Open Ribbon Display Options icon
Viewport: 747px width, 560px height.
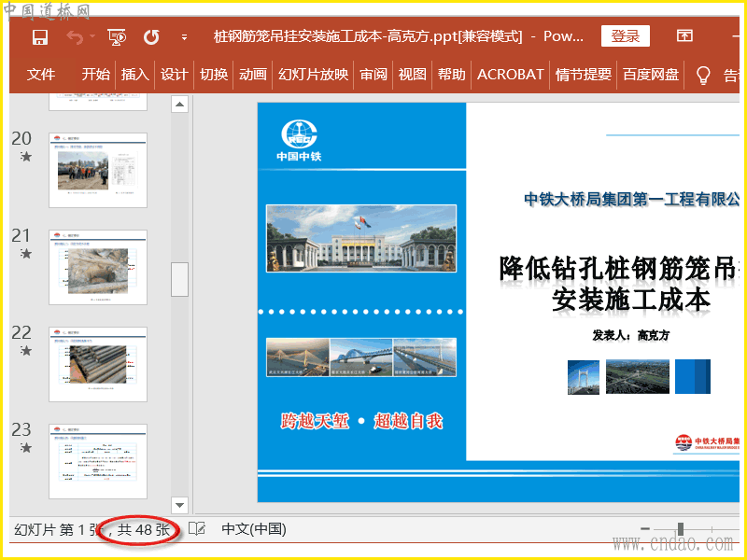click(x=684, y=36)
